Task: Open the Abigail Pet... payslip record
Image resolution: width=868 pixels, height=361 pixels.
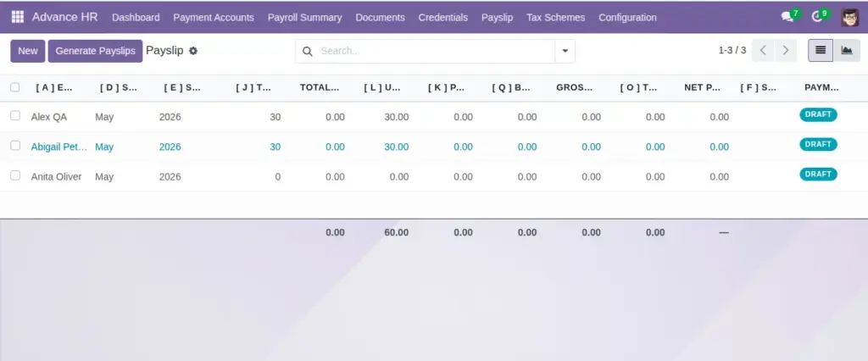Action: (x=59, y=147)
